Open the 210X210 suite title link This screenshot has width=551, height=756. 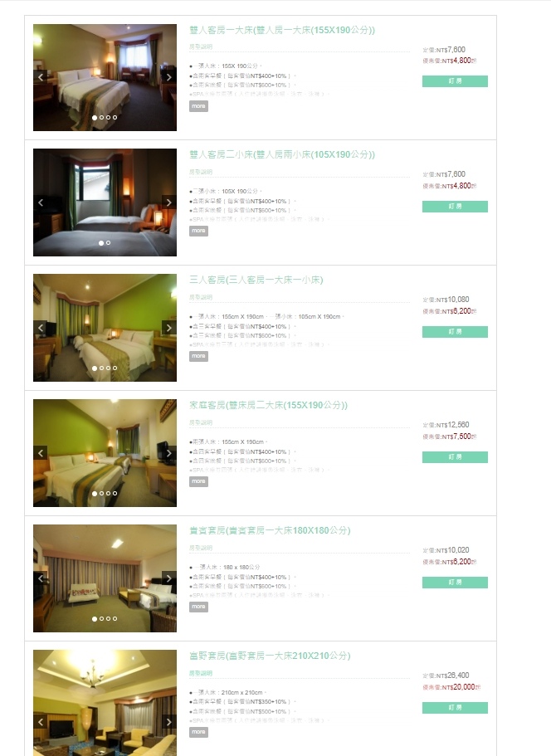[x=270, y=656]
